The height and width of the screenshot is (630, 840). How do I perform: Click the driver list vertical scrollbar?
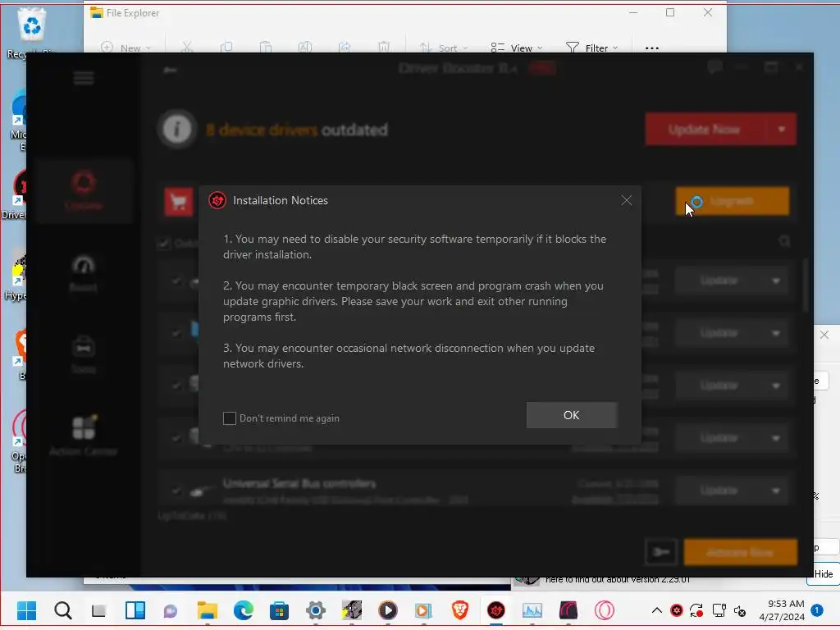click(x=806, y=285)
